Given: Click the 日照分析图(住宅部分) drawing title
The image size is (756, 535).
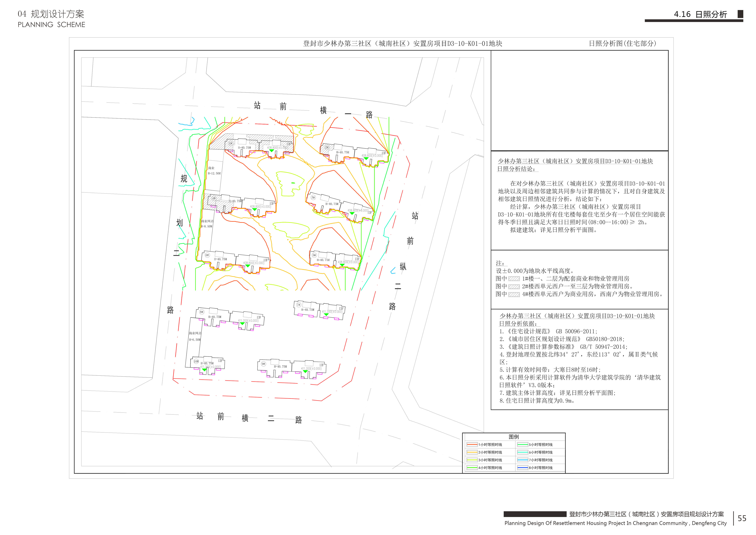Looking at the screenshot, I should [x=622, y=43].
